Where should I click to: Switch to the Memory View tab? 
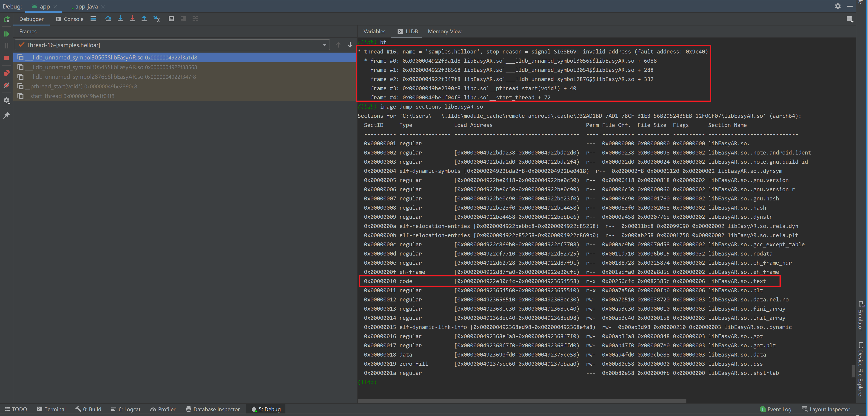coord(444,31)
